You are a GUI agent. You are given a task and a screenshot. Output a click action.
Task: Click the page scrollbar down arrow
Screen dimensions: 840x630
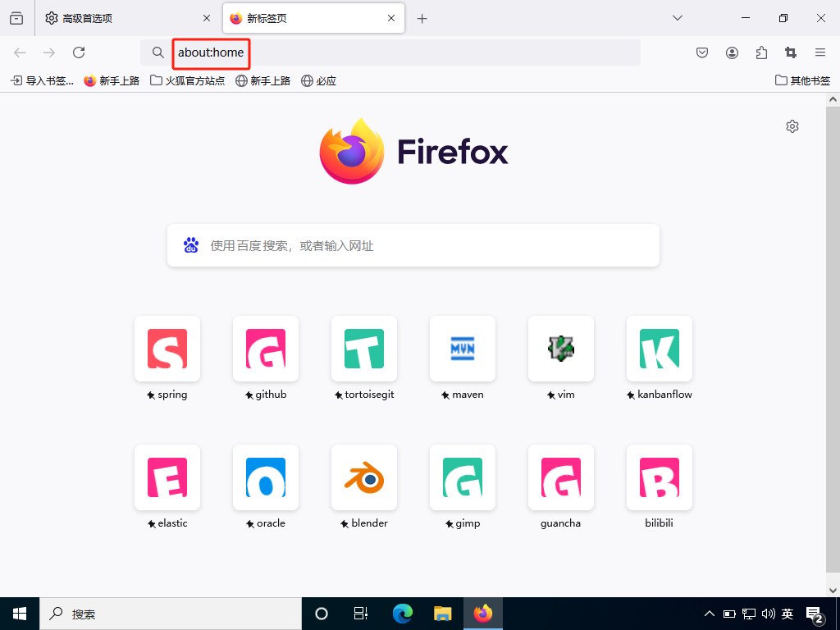click(833, 591)
